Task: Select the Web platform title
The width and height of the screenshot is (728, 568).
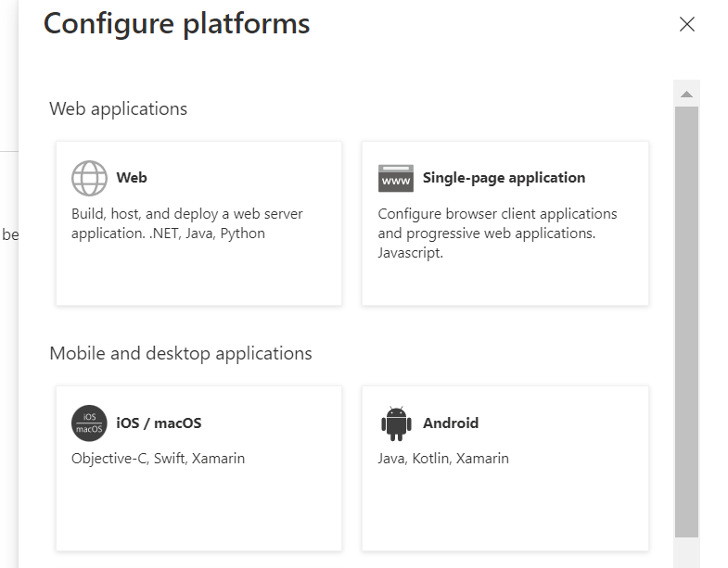Action: tap(132, 178)
